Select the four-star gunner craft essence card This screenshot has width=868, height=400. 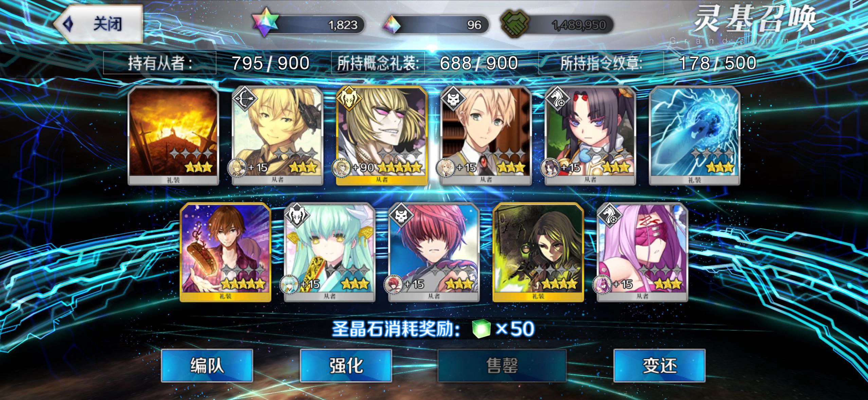(538, 252)
